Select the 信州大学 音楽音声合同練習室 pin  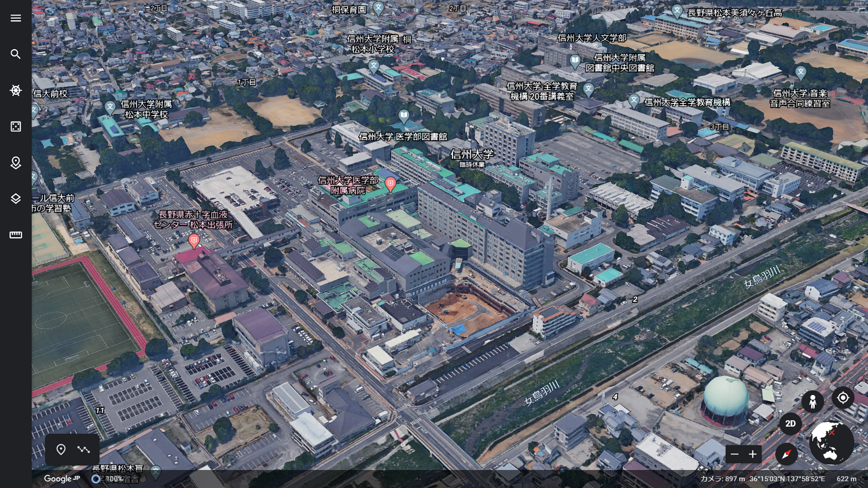point(801,73)
